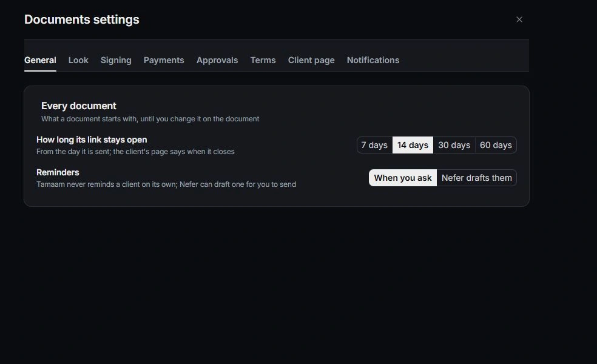This screenshot has height=364, width=597.
Task: Select the Approvals tab
Action: [x=217, y=60]
